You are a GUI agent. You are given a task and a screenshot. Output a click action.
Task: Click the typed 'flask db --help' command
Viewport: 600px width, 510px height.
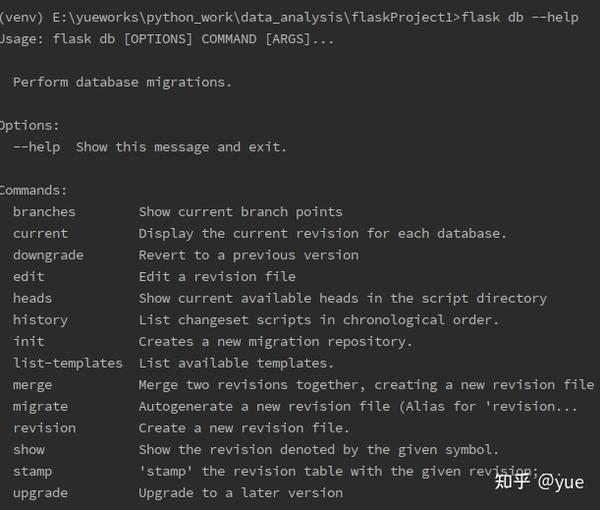[x=520, y=17]
